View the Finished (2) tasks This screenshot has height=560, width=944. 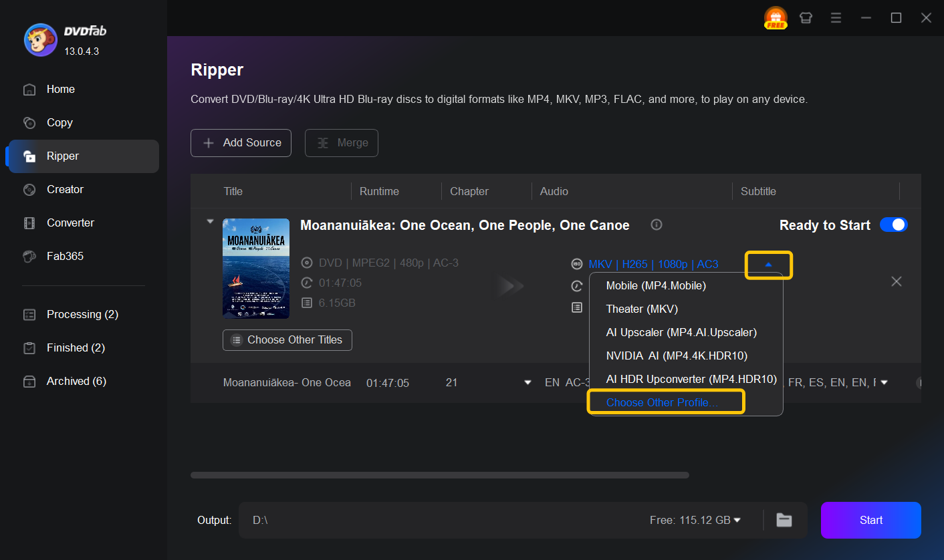pyautogui.click(x=84, y=347)
